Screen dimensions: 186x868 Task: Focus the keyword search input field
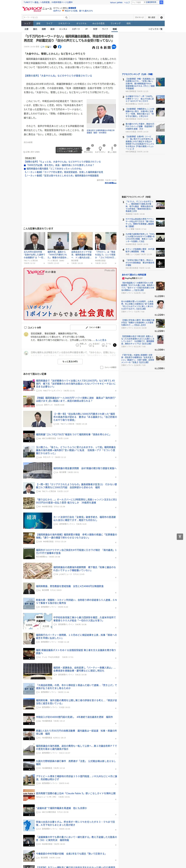coord(44,18)
